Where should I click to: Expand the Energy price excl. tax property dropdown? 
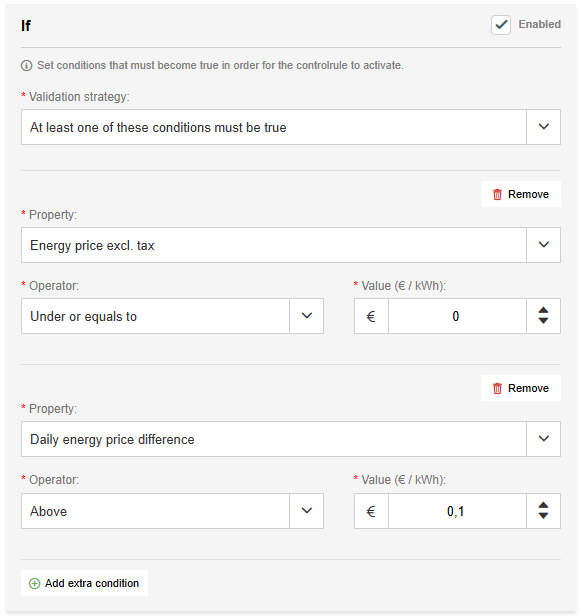[291, 245]
